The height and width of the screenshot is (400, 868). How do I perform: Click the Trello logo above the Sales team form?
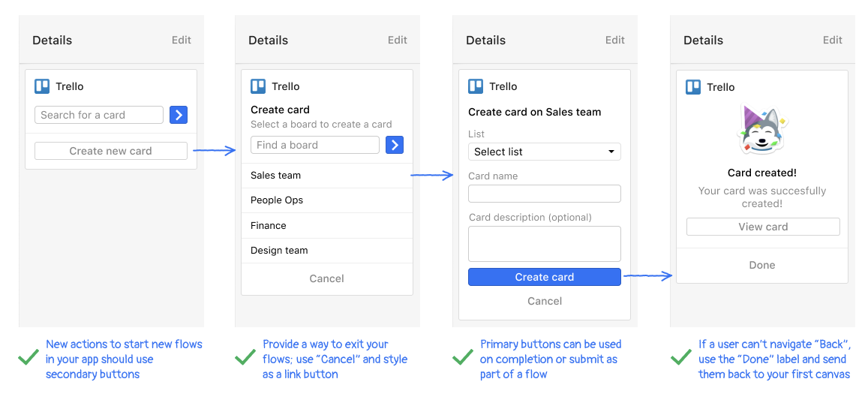[x=476, y=86]
